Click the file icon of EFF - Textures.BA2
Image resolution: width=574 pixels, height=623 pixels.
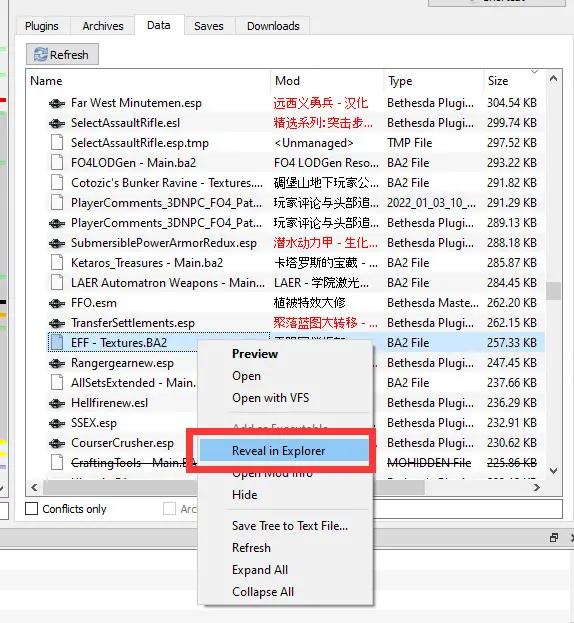pyautogui.click(x=57, y=343)
